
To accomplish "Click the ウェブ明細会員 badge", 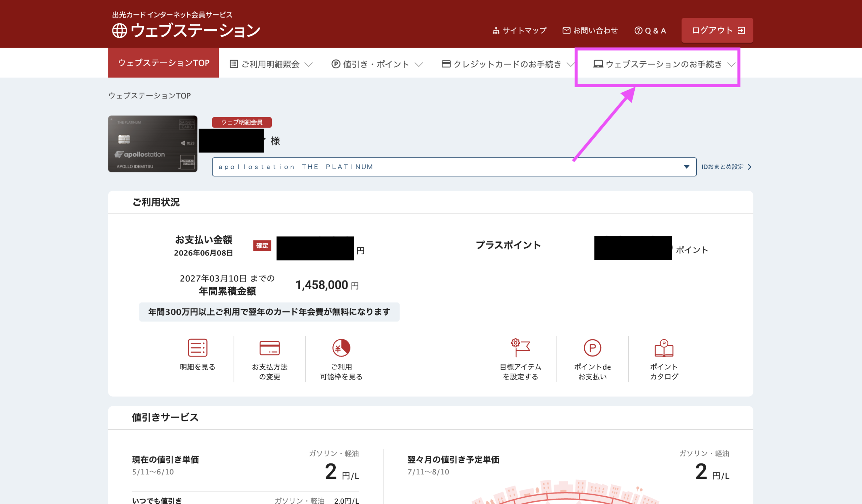I will click(x=242, y=123).
